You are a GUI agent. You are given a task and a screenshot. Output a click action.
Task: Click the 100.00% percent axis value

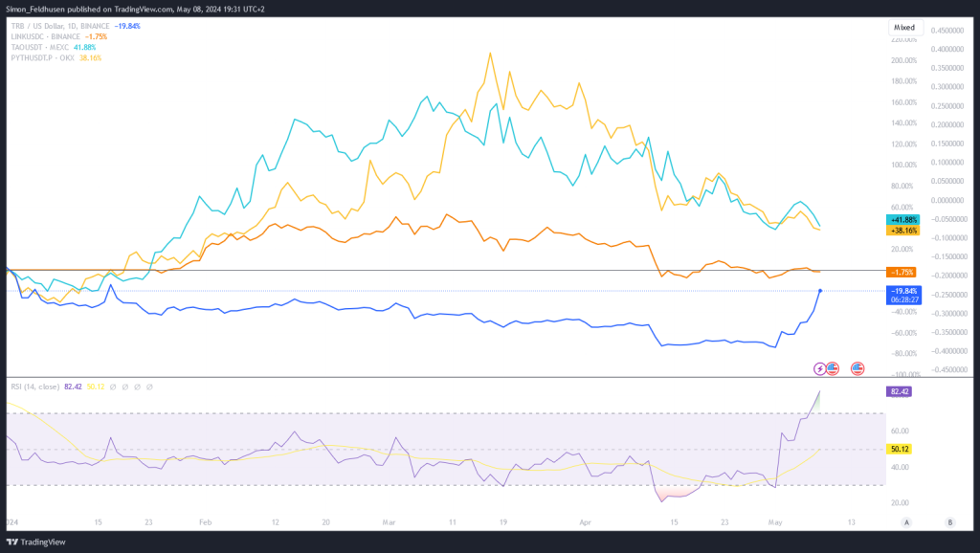tap(904, 165)
